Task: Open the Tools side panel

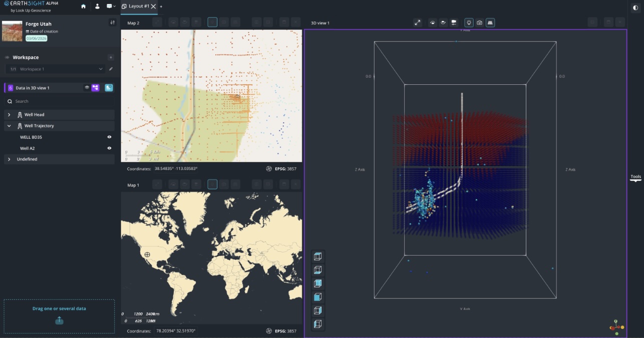Action: point(635,178)
